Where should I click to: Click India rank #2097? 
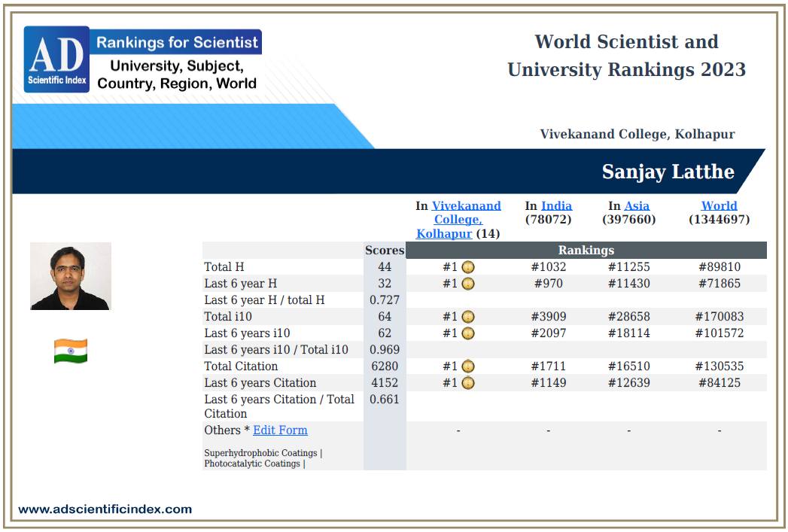tap(548, 333)
